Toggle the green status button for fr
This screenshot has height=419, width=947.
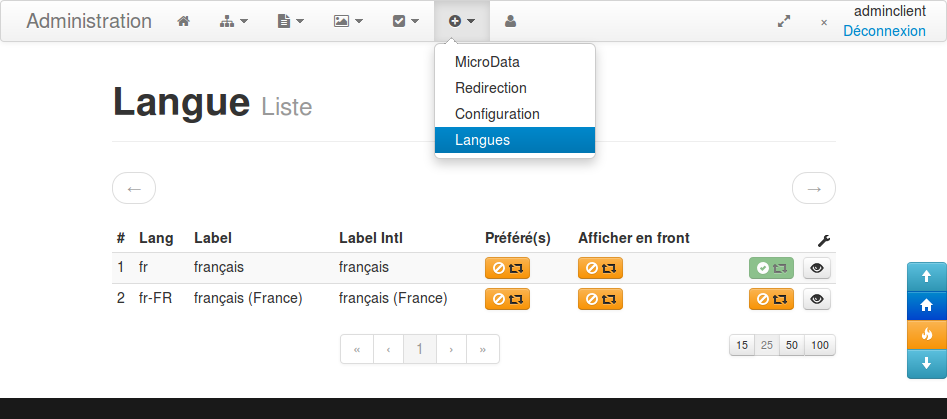pos(770,268)
